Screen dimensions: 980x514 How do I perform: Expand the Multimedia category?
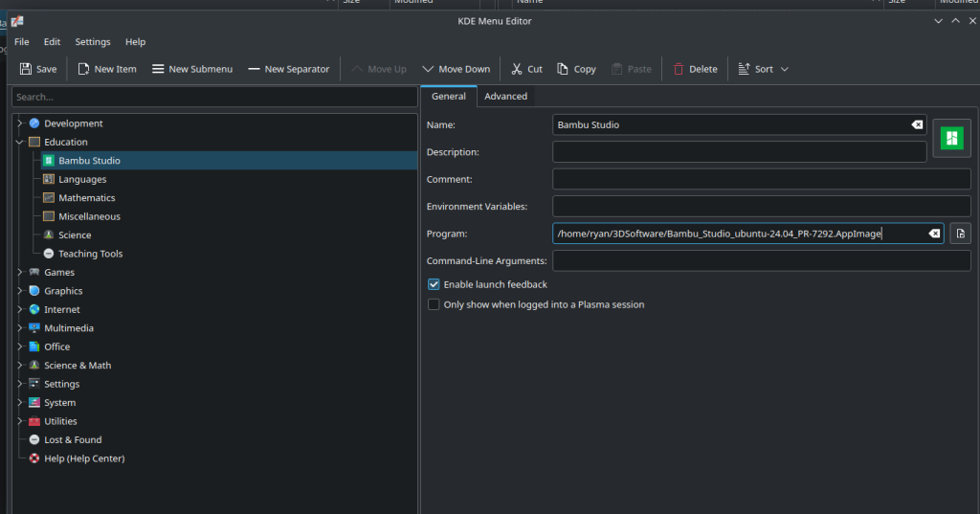[20, 327]
